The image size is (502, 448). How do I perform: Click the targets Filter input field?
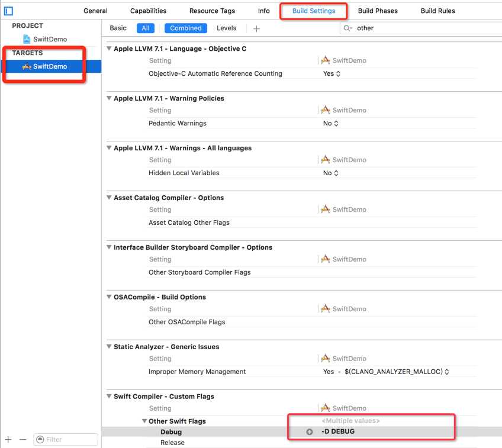click(66, 439)
